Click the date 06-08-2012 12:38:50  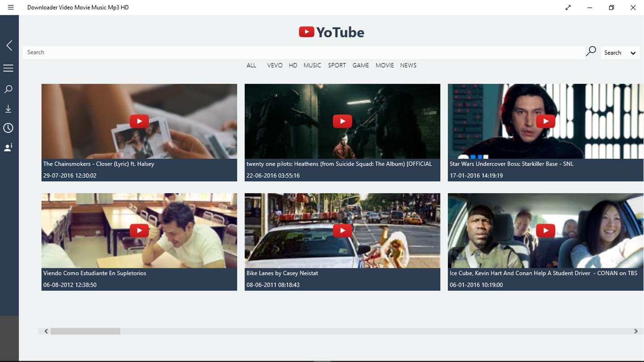(70, 285)
